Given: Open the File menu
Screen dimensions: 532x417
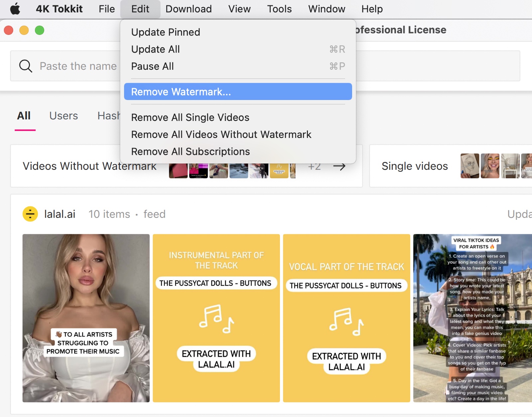Looking at the screenshot, I should 107,9.
